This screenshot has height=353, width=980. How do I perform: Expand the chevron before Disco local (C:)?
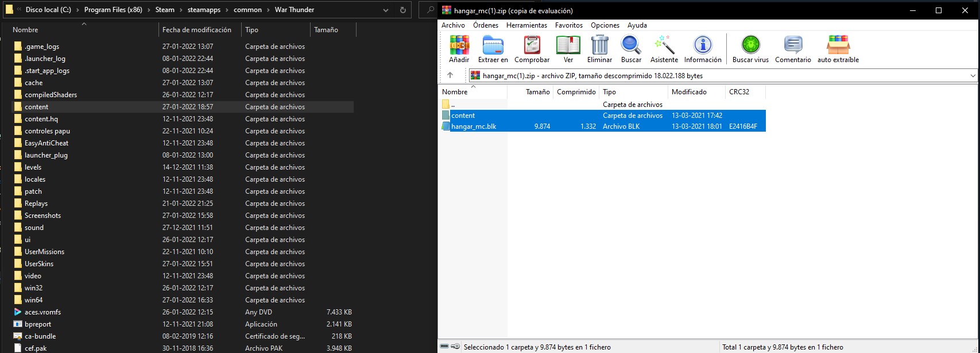pyautogui.click(x=20, y=10)
